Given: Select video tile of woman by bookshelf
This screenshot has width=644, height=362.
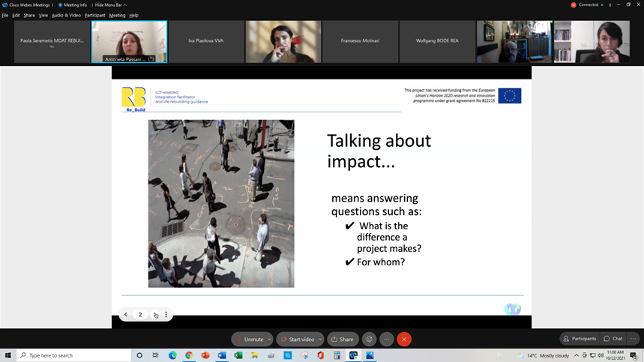Looking at the screenshot, I should pos(592,42).
